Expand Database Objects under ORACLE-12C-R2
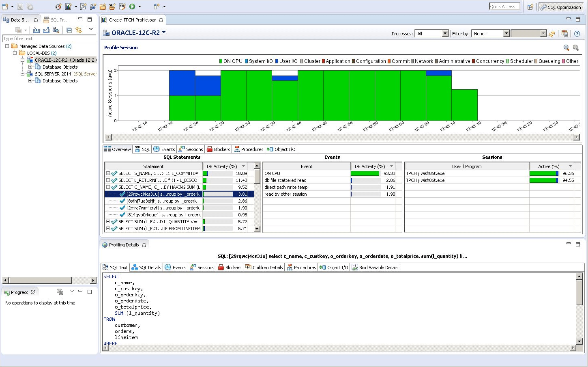The image size is (588, 367). tap(30, 67)
